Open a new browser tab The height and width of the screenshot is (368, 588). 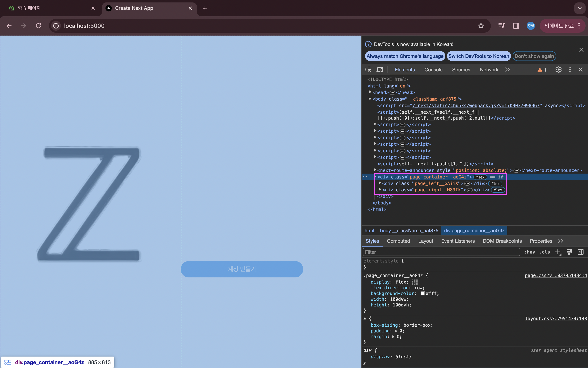click(x=205, y=8)
